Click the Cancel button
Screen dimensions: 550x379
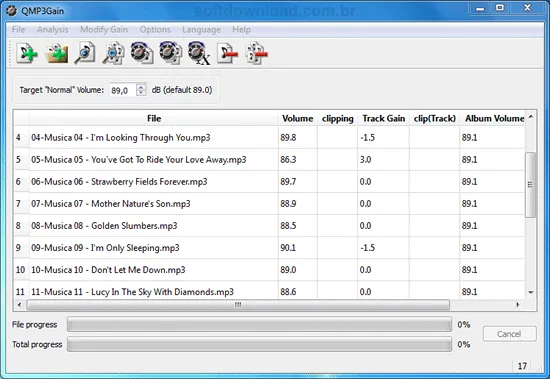click(x=509, y=334)
